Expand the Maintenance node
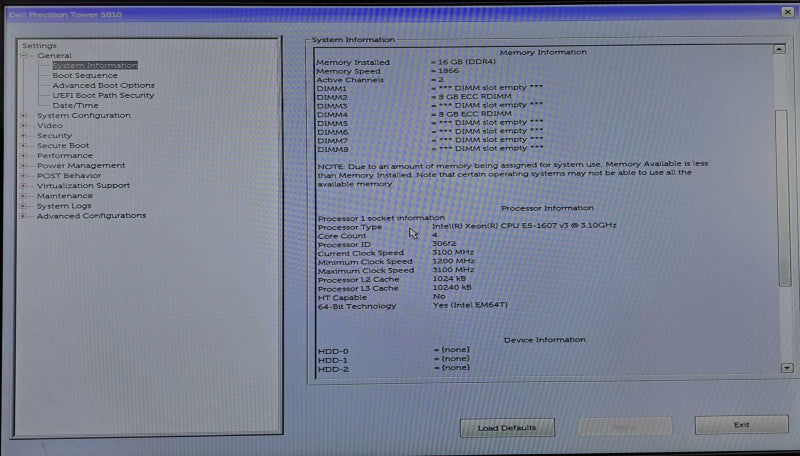Viewport: 800px width, 456px height. [x=23, y=196]
